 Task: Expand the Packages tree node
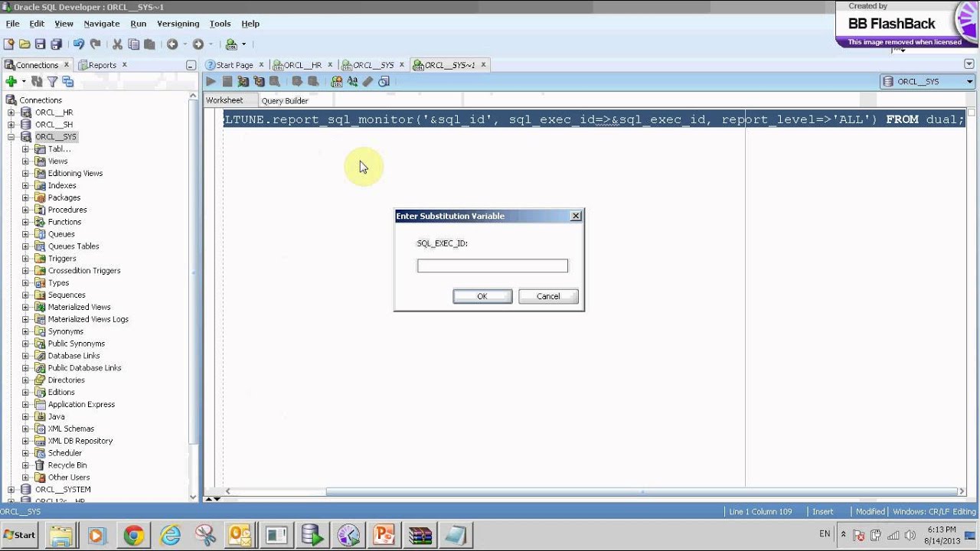click(25, 197)
